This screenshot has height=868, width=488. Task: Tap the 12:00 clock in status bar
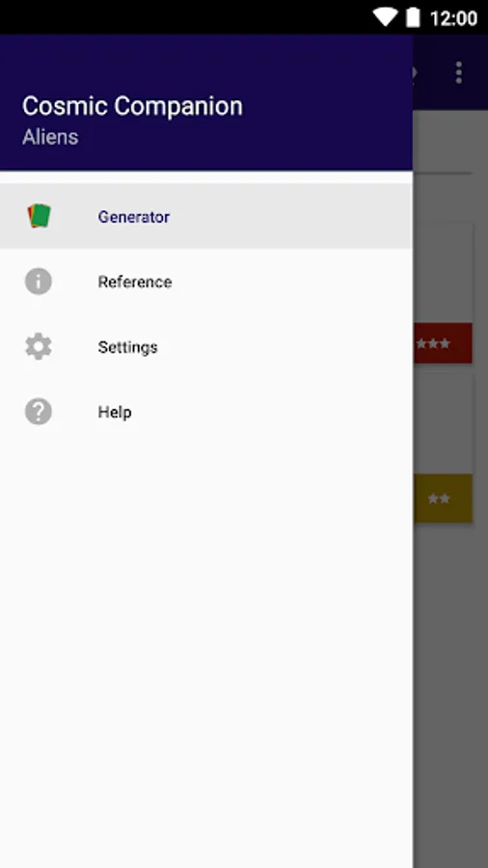453,18
